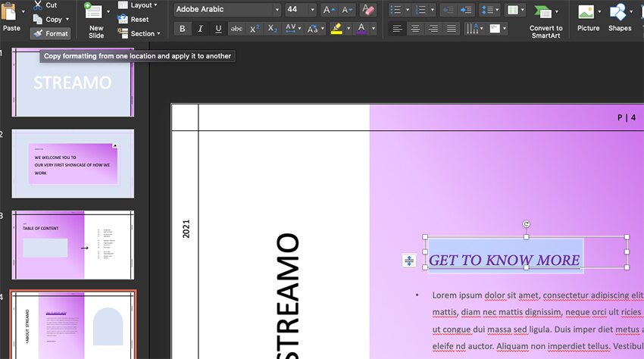Viewport: 644px width, 359px height.
Task: Toggle bold formatting
Action: click(x=182, y=29)
